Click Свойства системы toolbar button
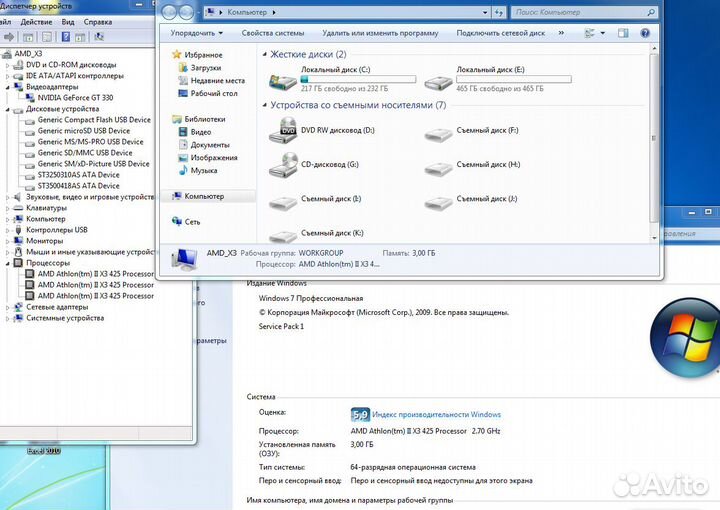Image resolution: width=720 pixels, height=510 pixels. coord(273,33)
